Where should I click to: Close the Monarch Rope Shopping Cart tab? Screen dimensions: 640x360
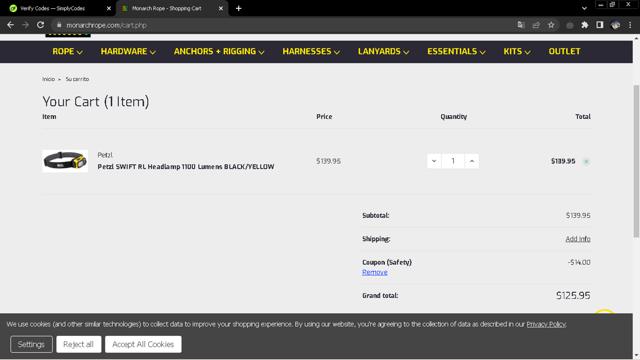[220, 8]
